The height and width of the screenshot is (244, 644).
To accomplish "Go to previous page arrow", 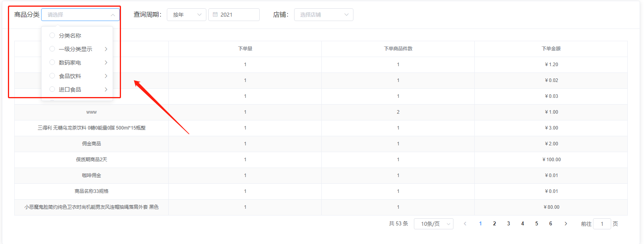I will coord(465,224).
